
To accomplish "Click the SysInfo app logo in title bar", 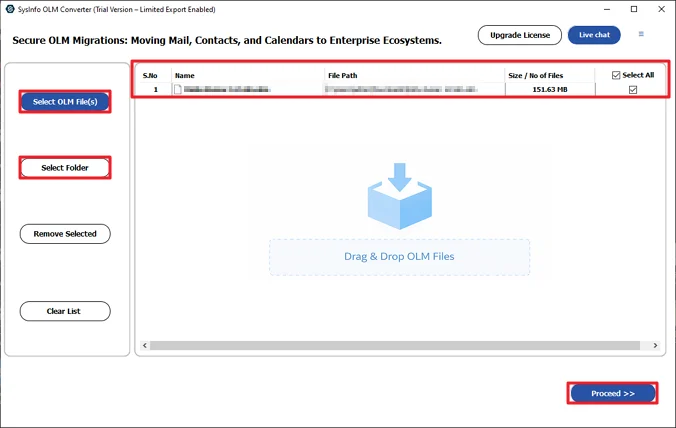I will coord(10,9).
